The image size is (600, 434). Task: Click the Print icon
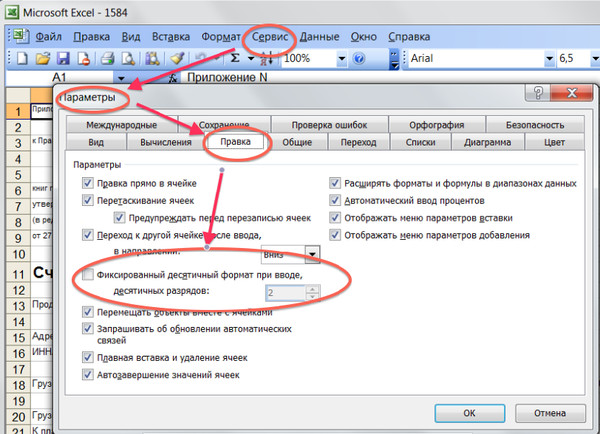tap(108, 59)
